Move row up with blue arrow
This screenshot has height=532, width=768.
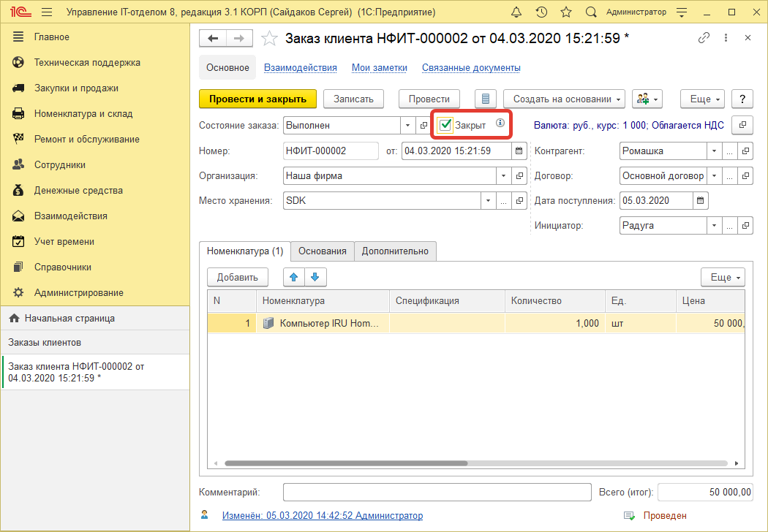(x=294, y=277)
